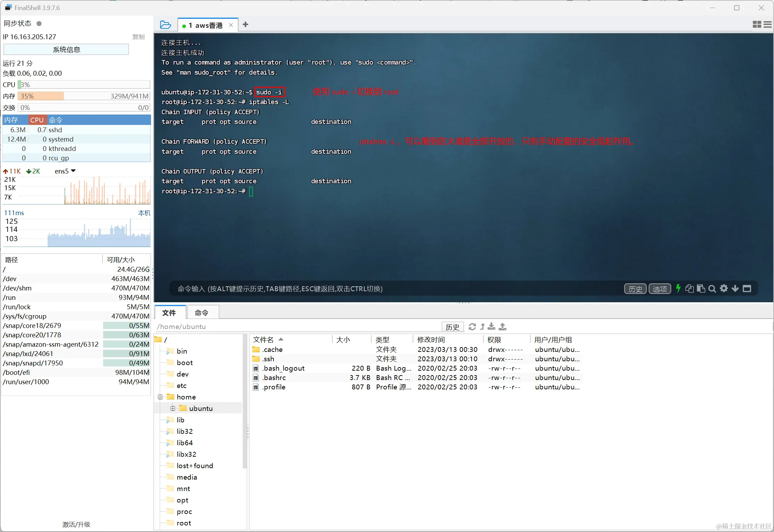Viewport: 774px width, 532px height.
Task: Go up to parent directory
Action: [482, 327]
